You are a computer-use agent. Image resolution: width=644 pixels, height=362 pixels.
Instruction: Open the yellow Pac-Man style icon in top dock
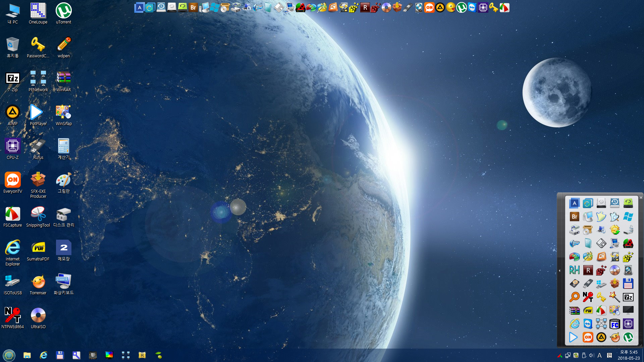pos(451,7)
